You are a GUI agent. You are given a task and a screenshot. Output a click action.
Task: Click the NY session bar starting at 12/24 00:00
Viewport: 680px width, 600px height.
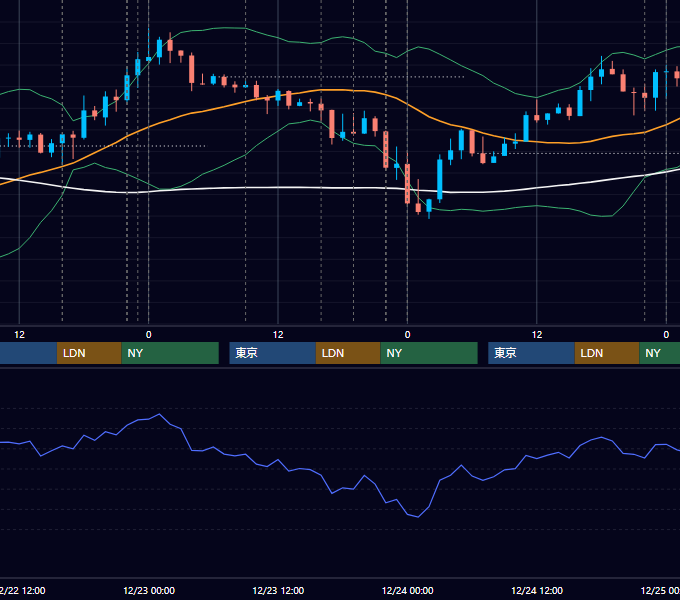coord(429,353)
